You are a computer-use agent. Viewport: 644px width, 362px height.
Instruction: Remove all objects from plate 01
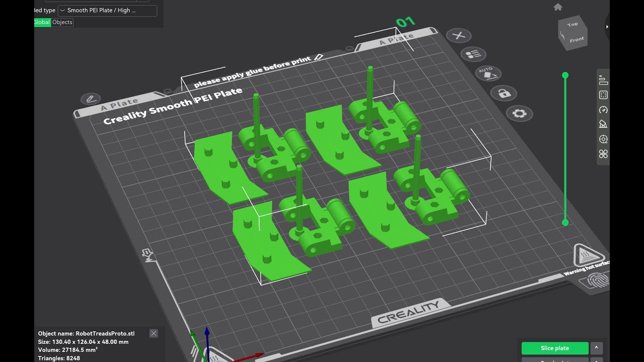tap(458, 36)
